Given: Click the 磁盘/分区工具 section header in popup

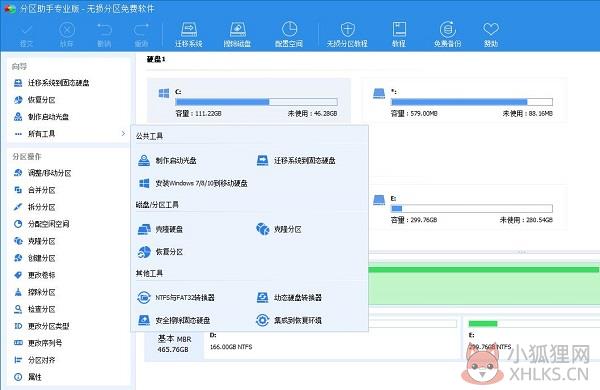Looking at the screenshot, I should (157, 204).
